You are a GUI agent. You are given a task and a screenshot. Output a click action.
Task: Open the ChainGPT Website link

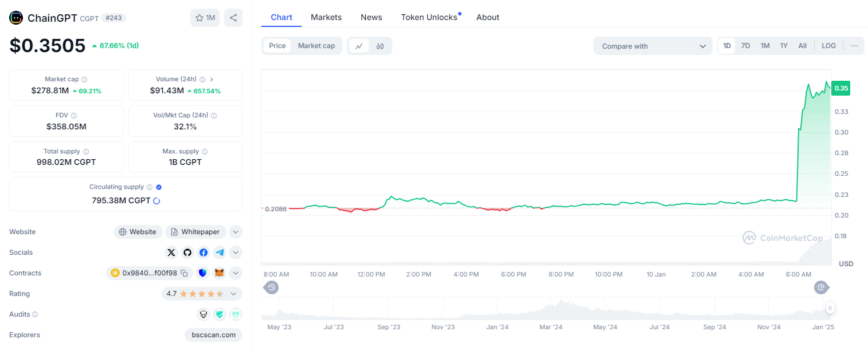pos(138,232)
